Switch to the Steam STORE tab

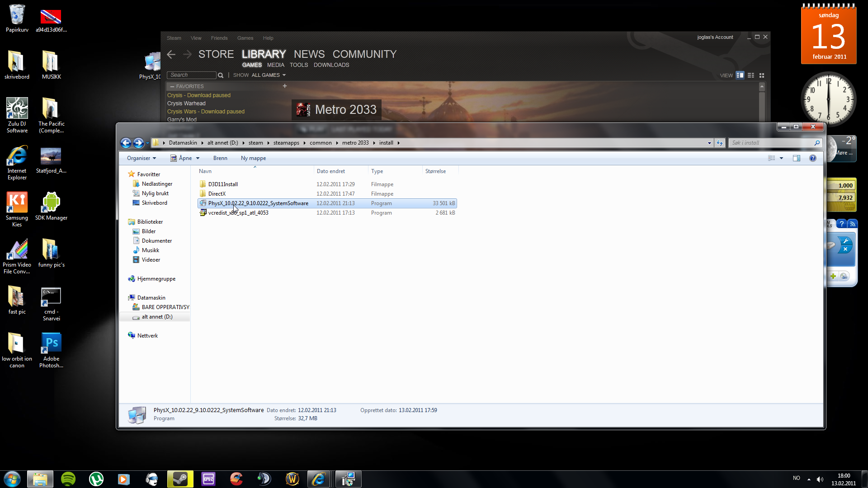216,54
